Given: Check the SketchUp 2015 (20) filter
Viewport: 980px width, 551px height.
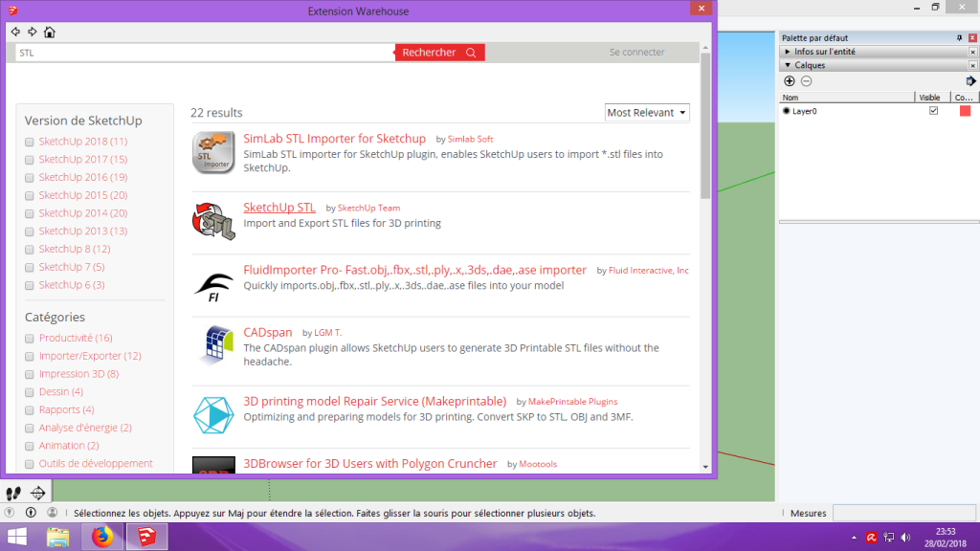Looking at the screenshot, I should tap(30, 196).
